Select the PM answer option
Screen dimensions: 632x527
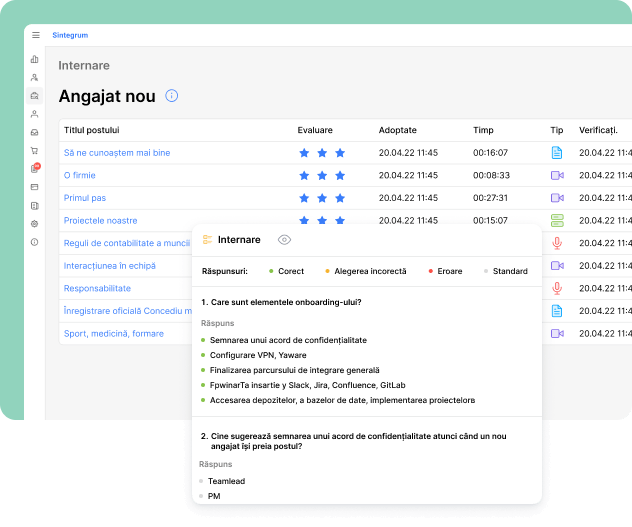(214, 496)
